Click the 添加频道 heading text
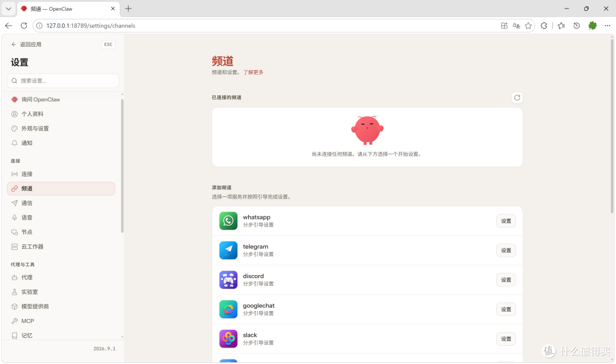The width and height of the screenshot is (616, 364). click(x=221, y=187)
